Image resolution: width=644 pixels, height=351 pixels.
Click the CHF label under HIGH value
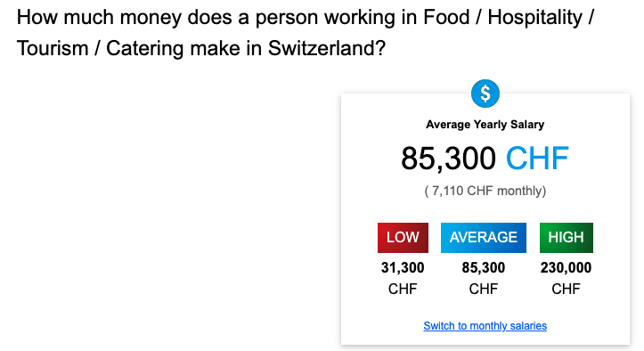566,289
